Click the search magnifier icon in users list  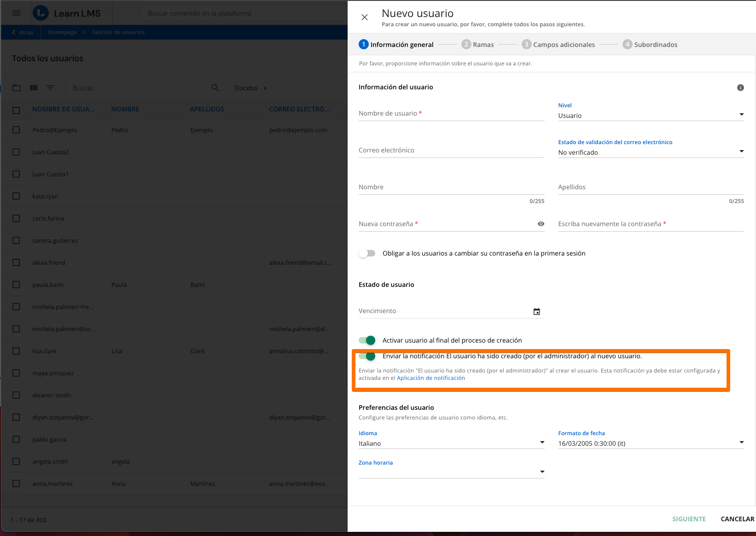point(215,87)
